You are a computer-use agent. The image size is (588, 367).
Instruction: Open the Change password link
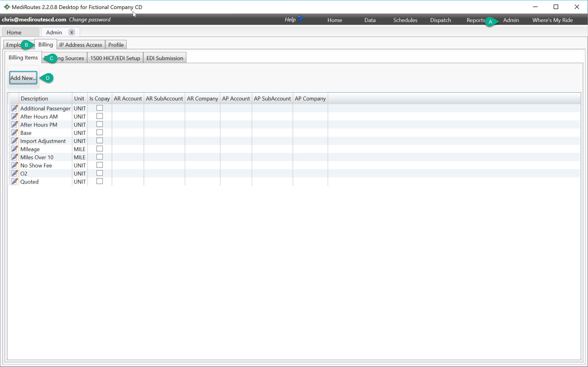point(90,19)
